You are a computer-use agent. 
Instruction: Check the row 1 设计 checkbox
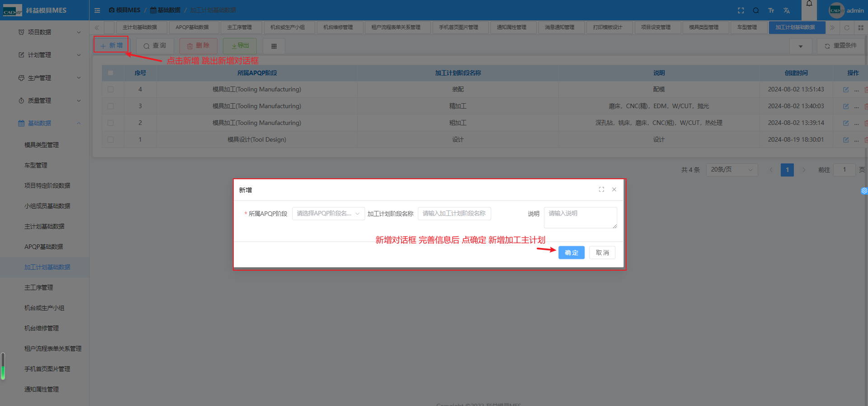click(110, 140)
